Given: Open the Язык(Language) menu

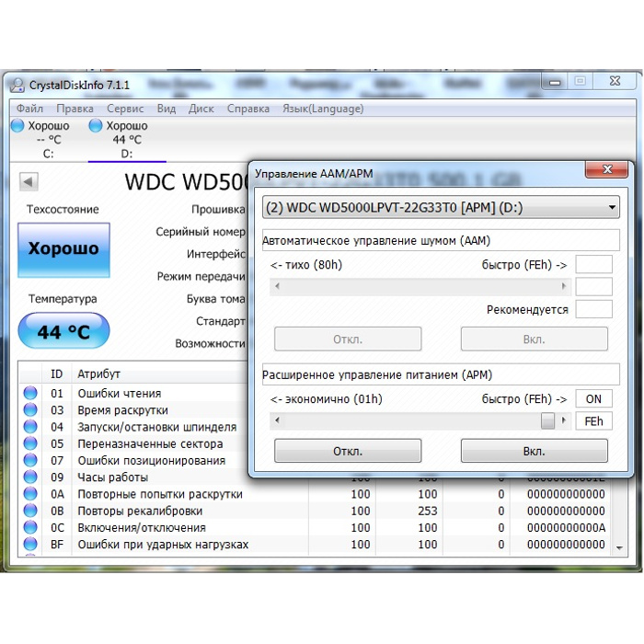Looking at the screenshot, I should 323,109.
